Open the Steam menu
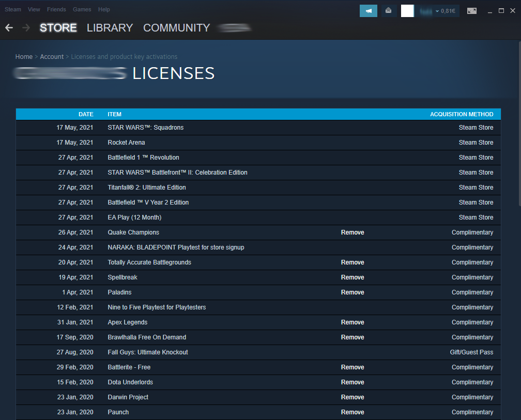Screen dimensions: 521x420 tap(13, 9)
